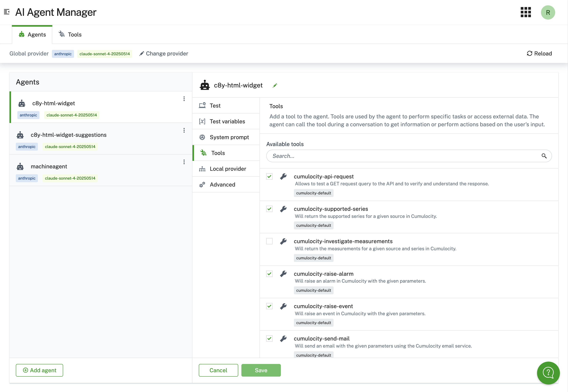Click Change provider link
Viewport: 568px width, 392px height.
coord(164,53)
